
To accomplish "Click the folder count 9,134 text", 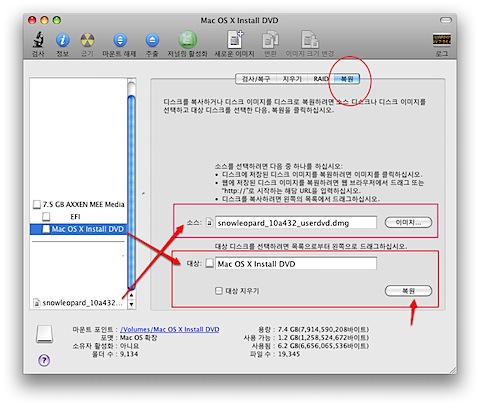I will (x=129, y=354).
